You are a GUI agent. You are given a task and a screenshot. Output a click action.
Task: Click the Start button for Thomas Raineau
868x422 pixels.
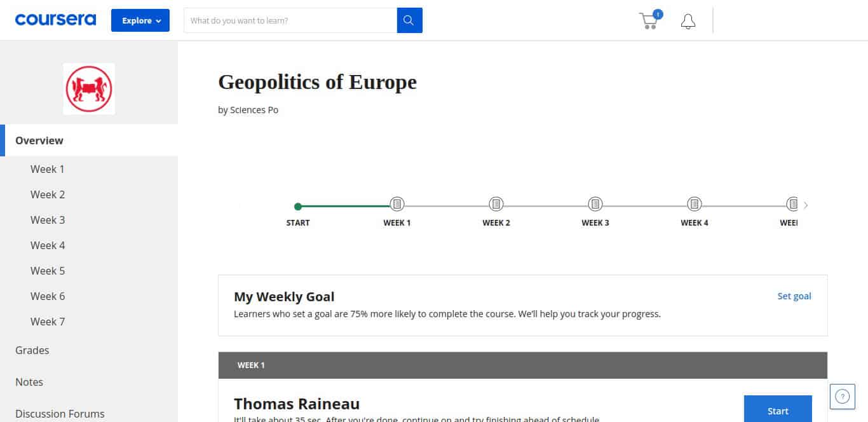pyautogui.click(x=778, y=409)
